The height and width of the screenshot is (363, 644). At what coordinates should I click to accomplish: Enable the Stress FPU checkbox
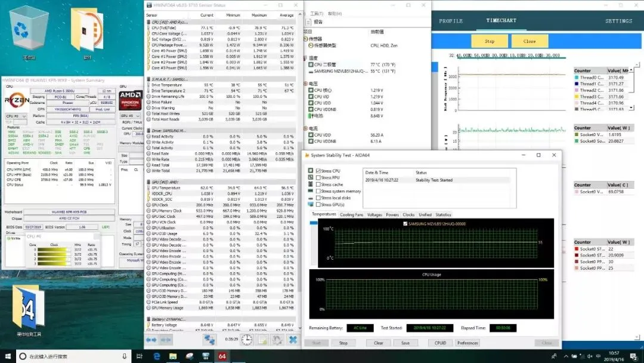(x=318, y=177)
